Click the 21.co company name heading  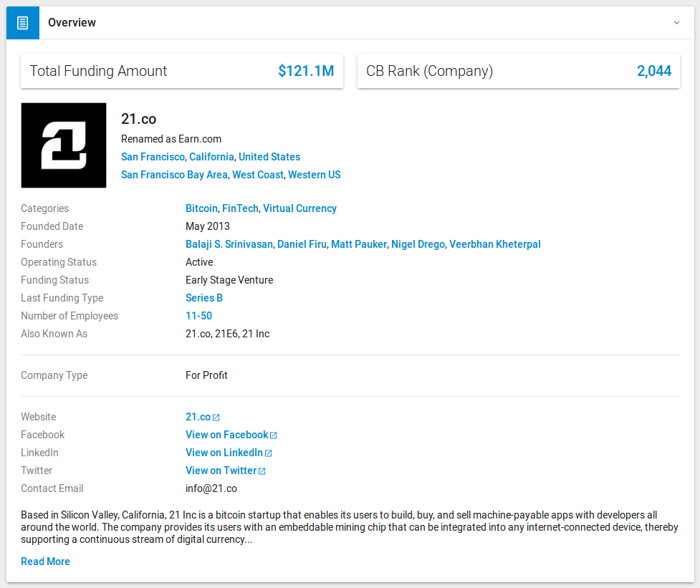point(139,119)
